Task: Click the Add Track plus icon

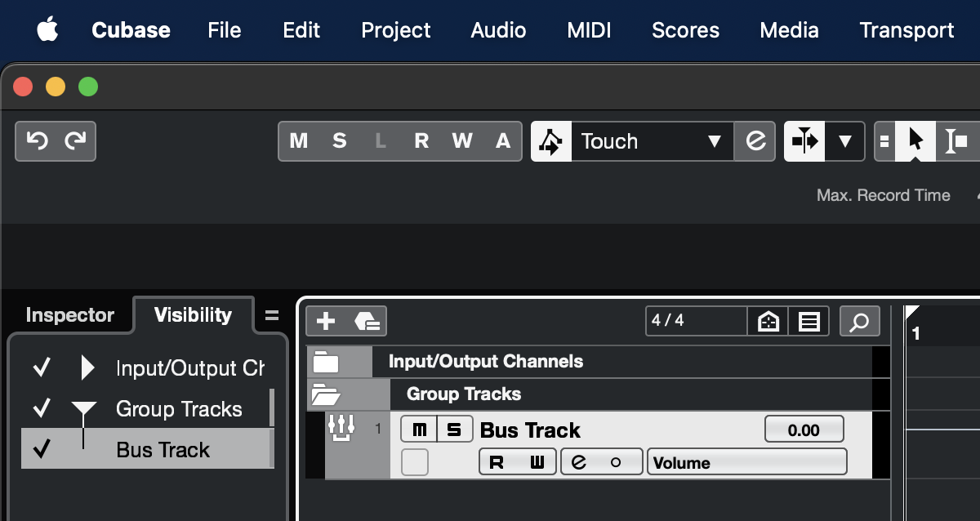Action: coord(326,321)
